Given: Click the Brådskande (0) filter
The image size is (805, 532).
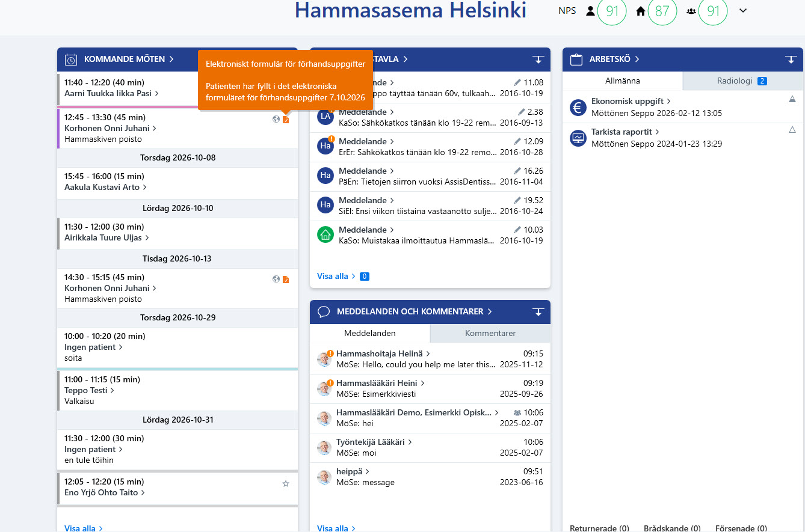Looking at the screenshot, I should coord(672,528).
